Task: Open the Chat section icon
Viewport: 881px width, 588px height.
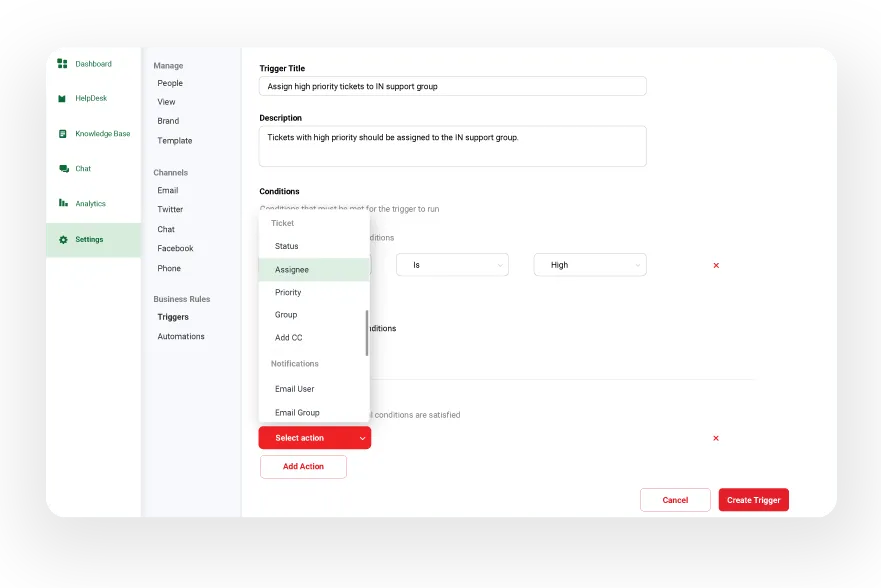Action: [x=78, y=168]
